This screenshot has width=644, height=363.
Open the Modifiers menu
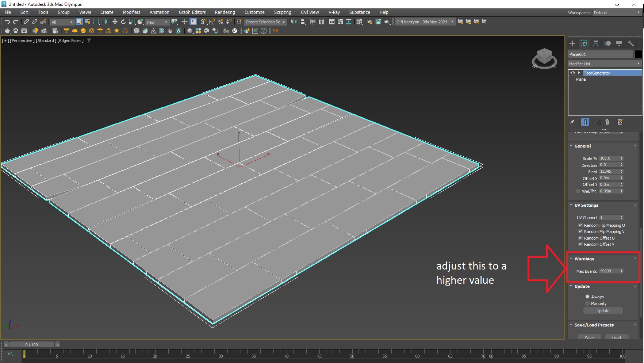[131, 12]
